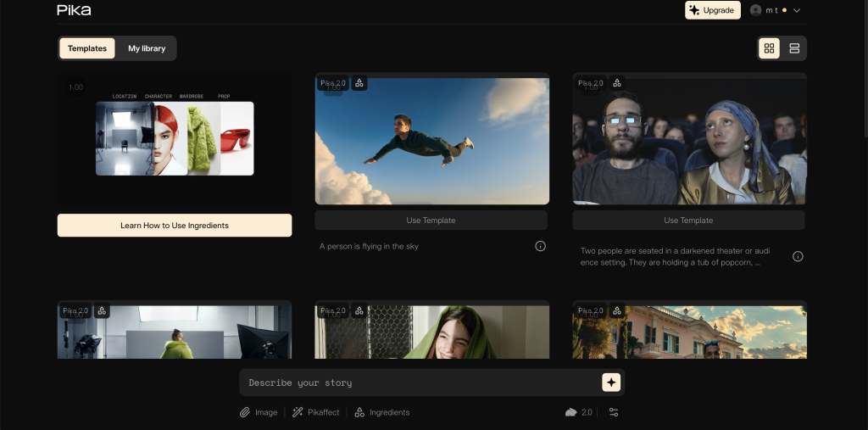This screenshot has height=430, width=868.
Task: Click the Pika logo in header
Action: click(74, 10)
